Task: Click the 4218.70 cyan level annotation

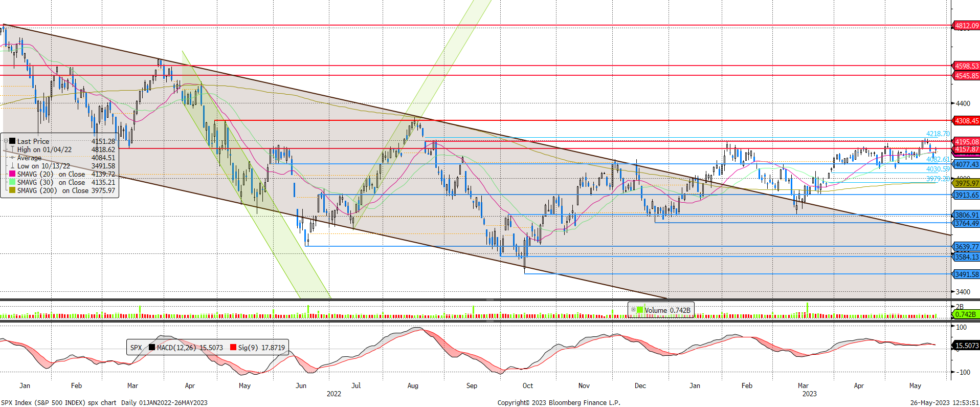Action: pyautogui.click(x=938, y=134)
